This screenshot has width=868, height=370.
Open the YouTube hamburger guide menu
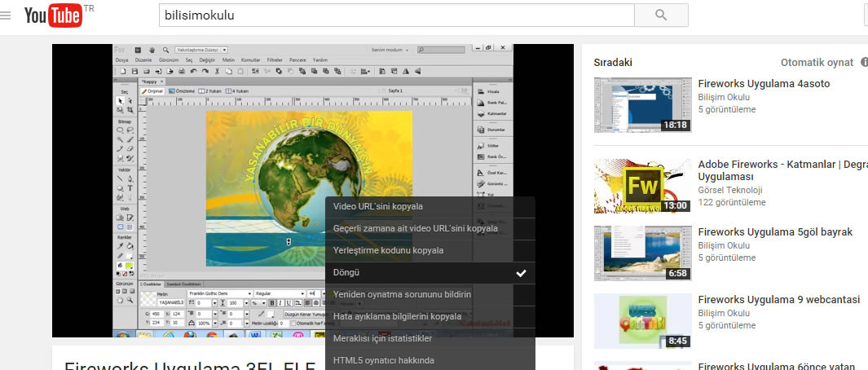click(x=6, y=15)
